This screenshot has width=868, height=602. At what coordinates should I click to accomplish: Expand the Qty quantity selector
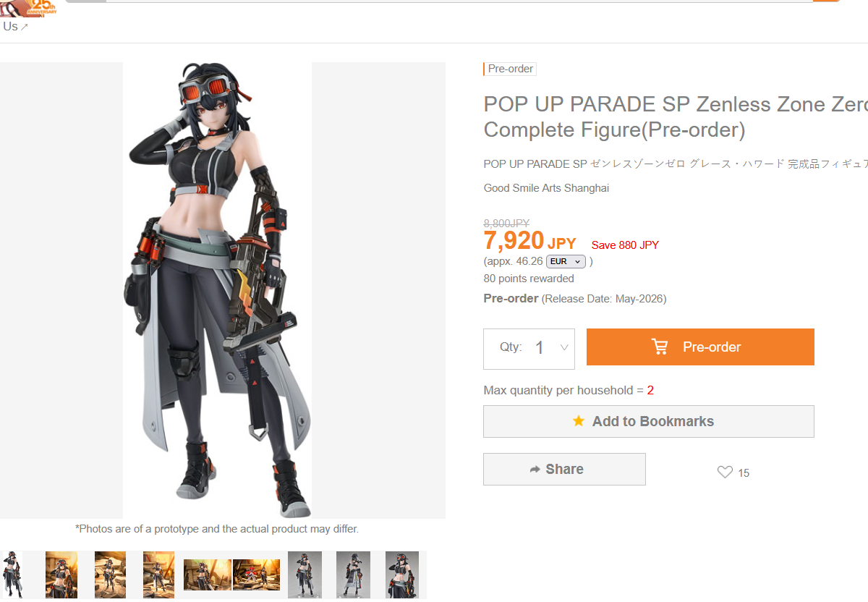pyautogui.click(x=529, y=349)
